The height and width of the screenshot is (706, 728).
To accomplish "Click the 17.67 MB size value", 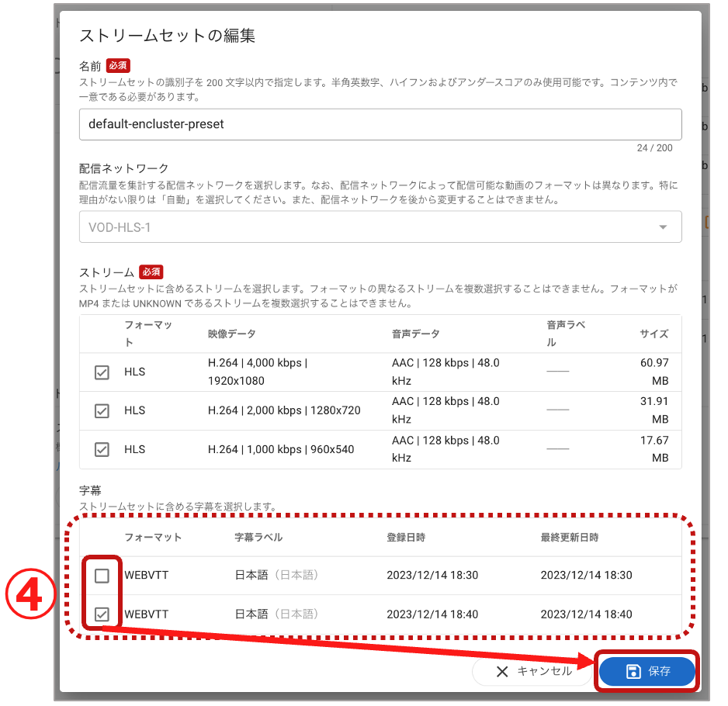I will tap(654, 449).
